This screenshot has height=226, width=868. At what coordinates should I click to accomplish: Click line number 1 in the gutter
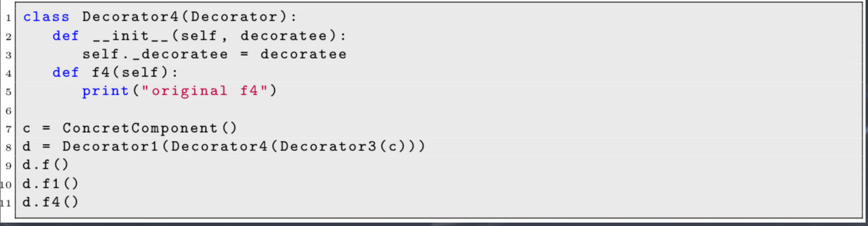pos(8,18)
